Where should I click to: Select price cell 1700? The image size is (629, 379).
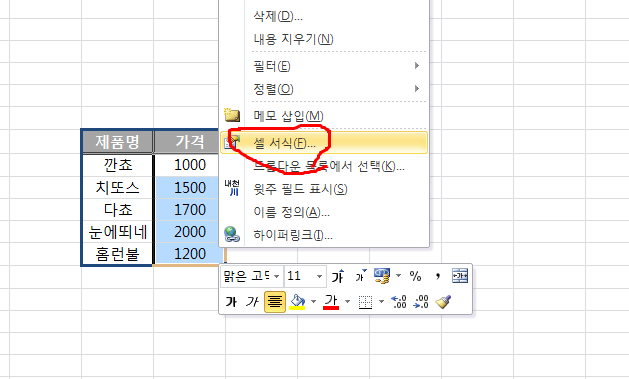pyautogui.click(x=187, y=209)
